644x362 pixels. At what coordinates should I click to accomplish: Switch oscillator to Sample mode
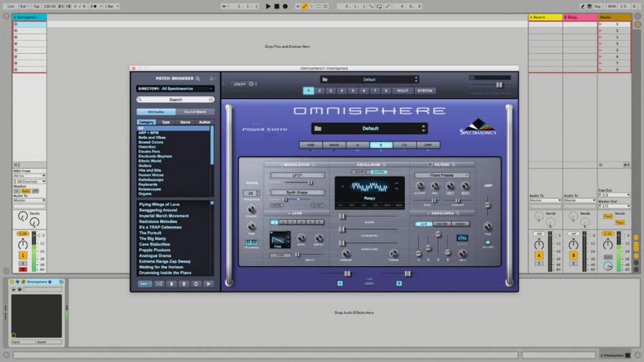(x=361, y=172)
